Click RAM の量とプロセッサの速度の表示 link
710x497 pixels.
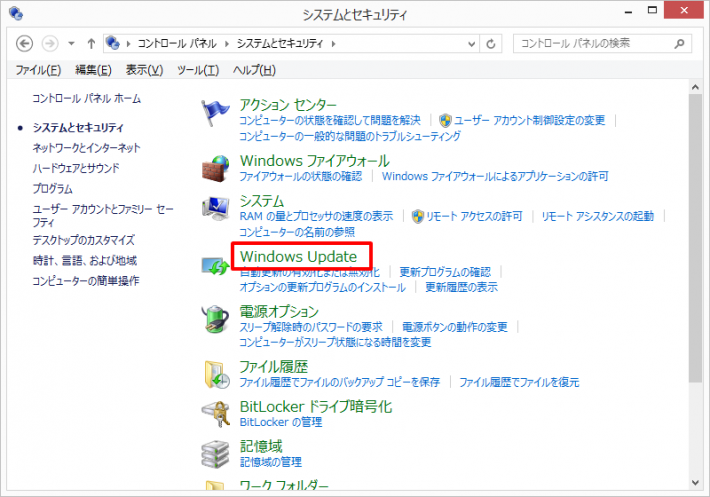coord(316,216)
